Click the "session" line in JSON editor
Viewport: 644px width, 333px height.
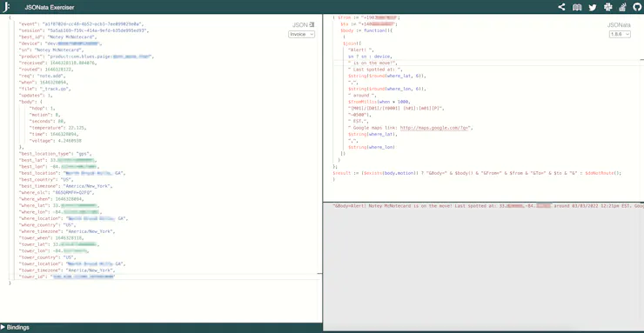point(84,30)
